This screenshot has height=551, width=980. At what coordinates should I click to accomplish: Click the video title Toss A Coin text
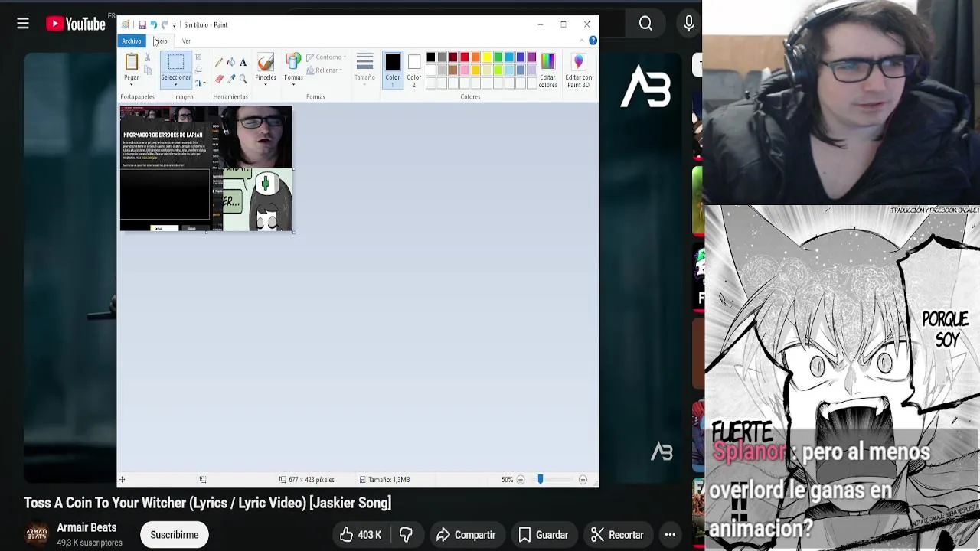[207, 503]
